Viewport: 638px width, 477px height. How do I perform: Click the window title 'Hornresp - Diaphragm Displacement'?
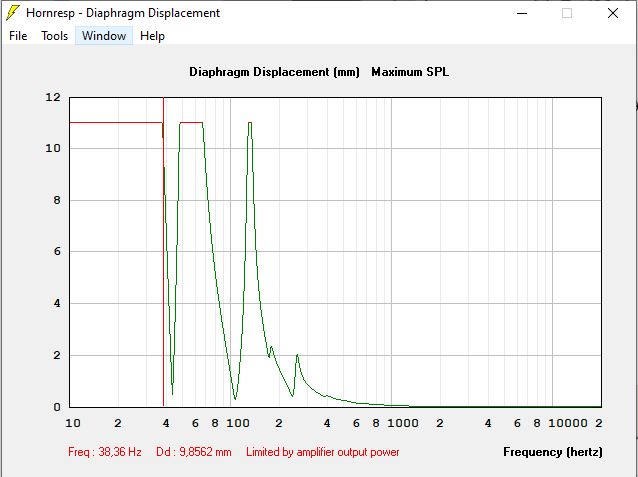(x=123, y=13)
